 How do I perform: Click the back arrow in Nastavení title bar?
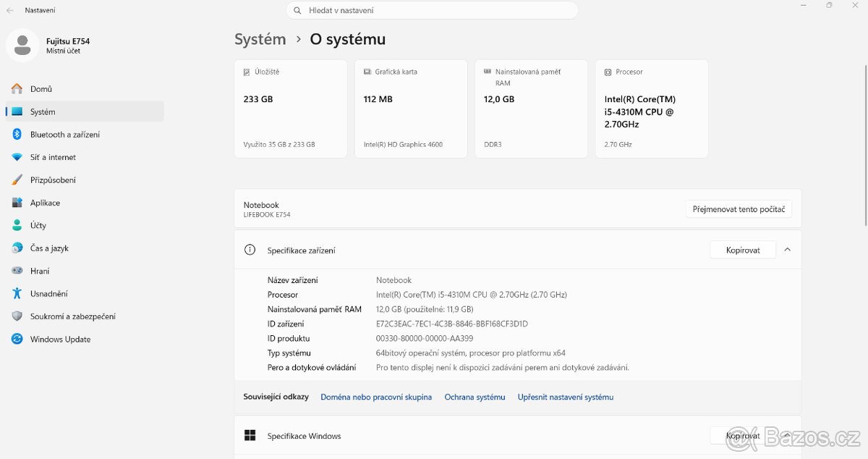10,10
